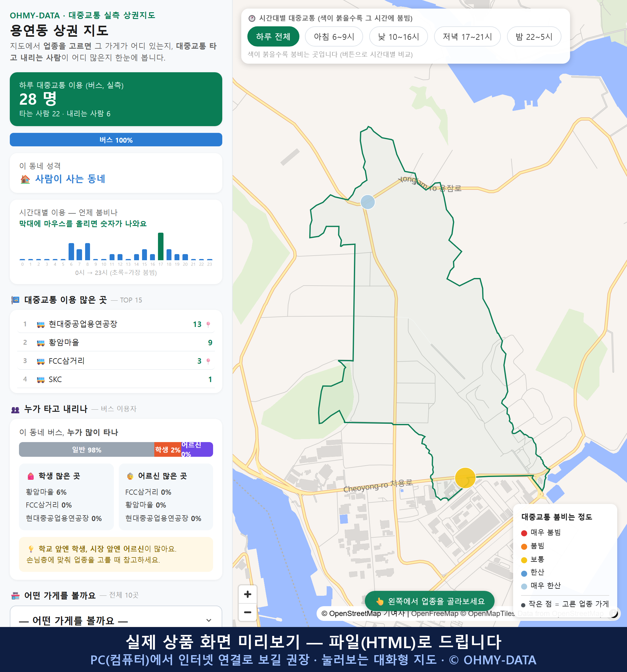Click the clock icon in time filter panel
Image resolution: width=627 pixels, height=672 pixels.
[x=252, y=18]
